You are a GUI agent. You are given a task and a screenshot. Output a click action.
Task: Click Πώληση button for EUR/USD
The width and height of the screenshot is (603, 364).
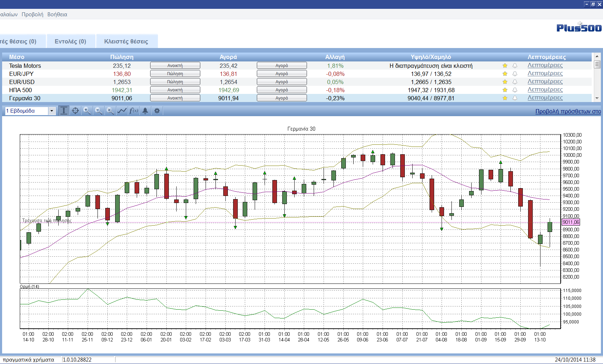pyautogui.click(x=175, y=82)
